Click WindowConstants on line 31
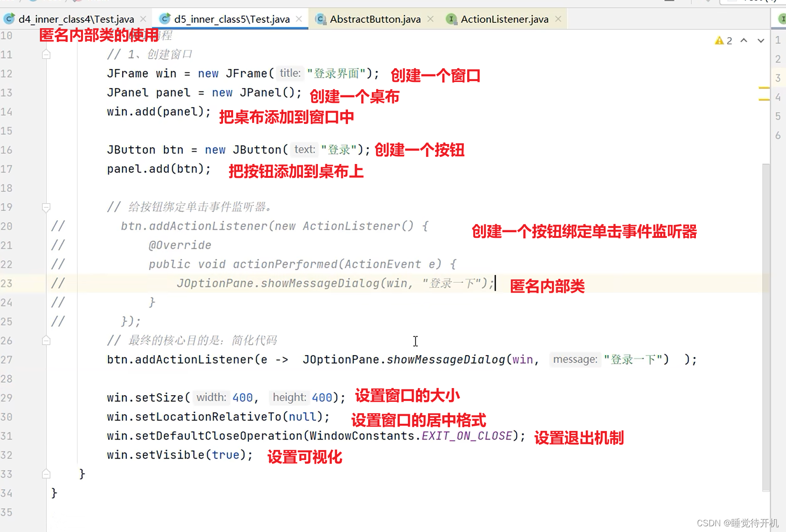Viewport: 786px width, 532px height. click(362, 436)
